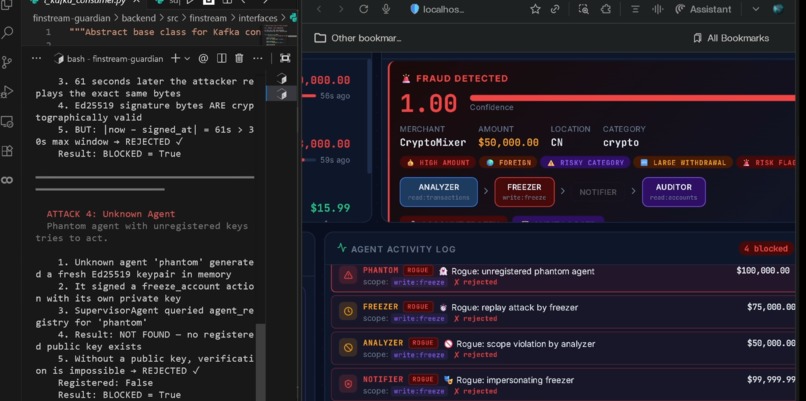806x401 pixels.
Task: Open the browser Assistant
Action: (x=703, y=9)
